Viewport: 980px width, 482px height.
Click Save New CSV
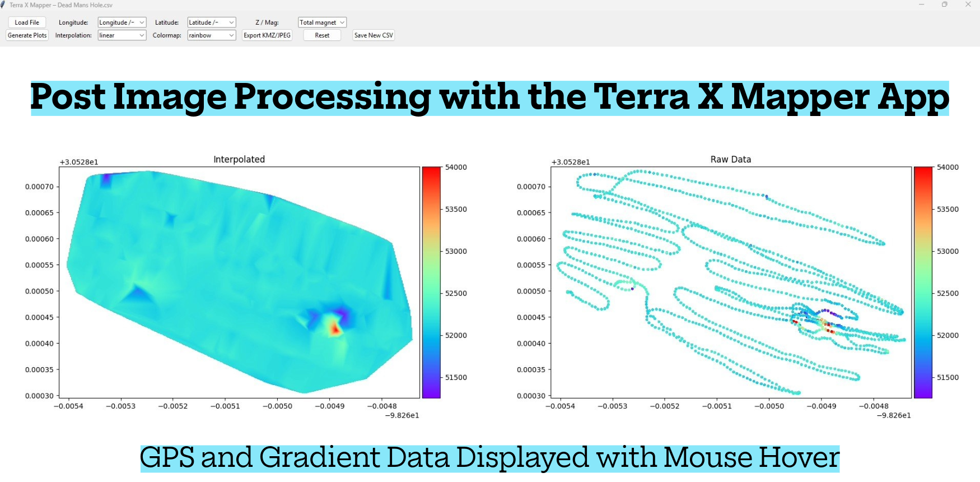point(374,35)
